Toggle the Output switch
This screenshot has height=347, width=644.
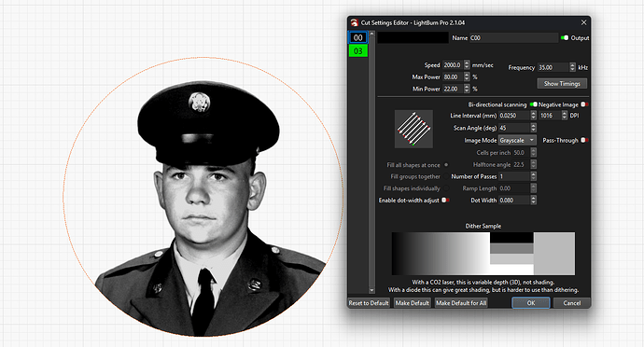click(565, 38)
